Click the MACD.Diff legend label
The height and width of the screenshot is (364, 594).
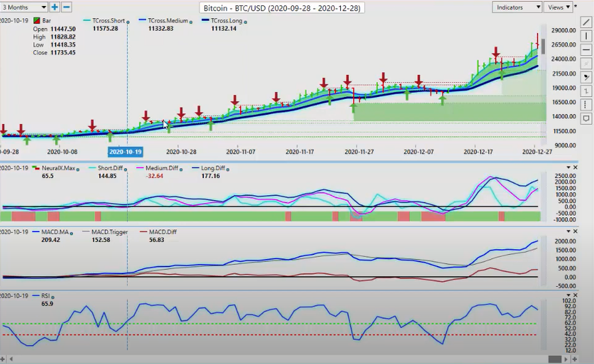point(163,232)
